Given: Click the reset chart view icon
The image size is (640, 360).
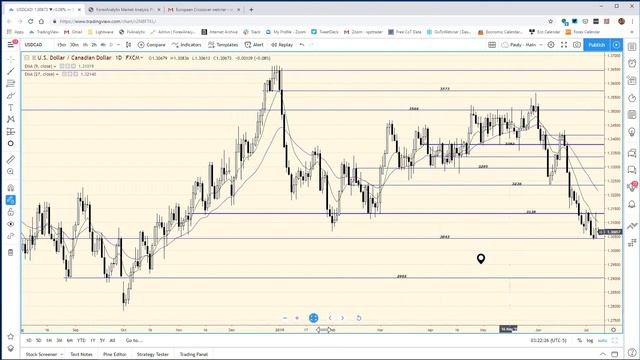Looking at the screenshot, I should coord(359,318).
